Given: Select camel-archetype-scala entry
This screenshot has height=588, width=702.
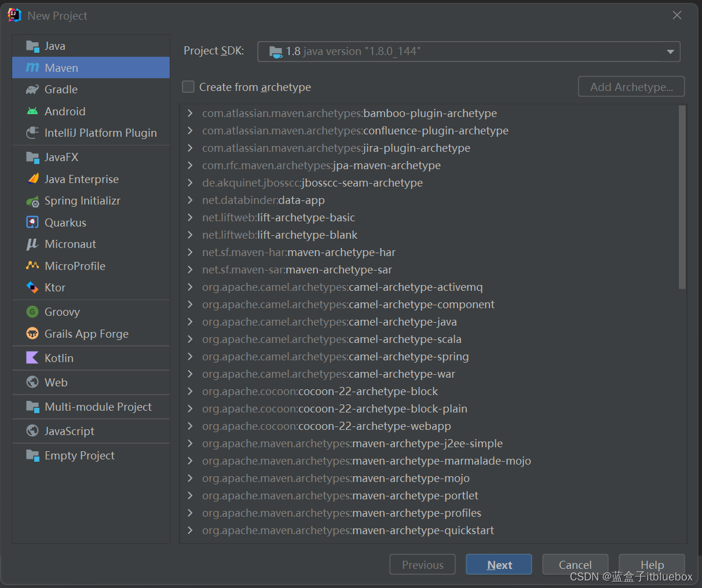Looking at the screenshot, I should pos(331,339).
